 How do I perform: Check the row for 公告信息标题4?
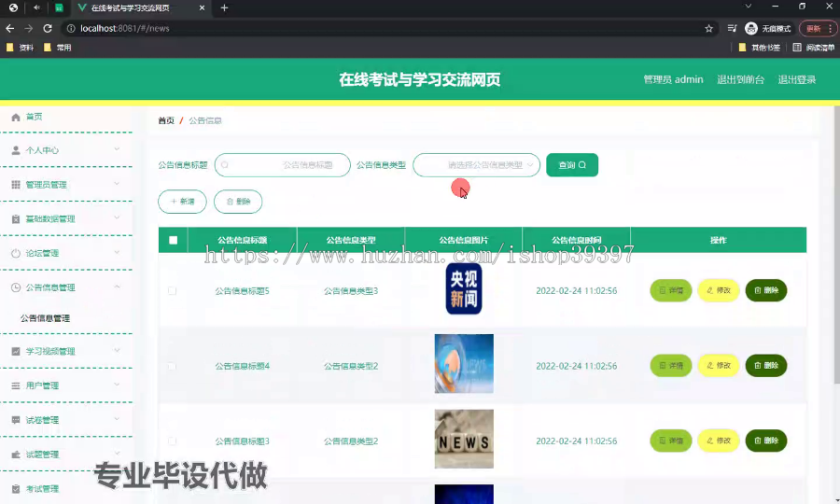coord(172,367)
